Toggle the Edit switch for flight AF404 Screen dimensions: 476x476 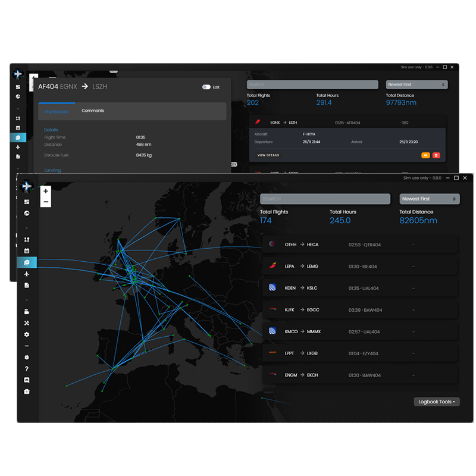click(206, 87)
